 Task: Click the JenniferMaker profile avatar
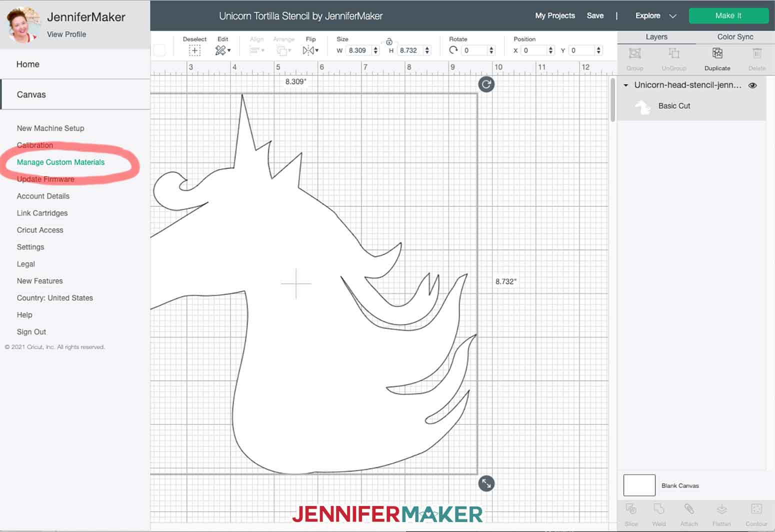point(22,24)
